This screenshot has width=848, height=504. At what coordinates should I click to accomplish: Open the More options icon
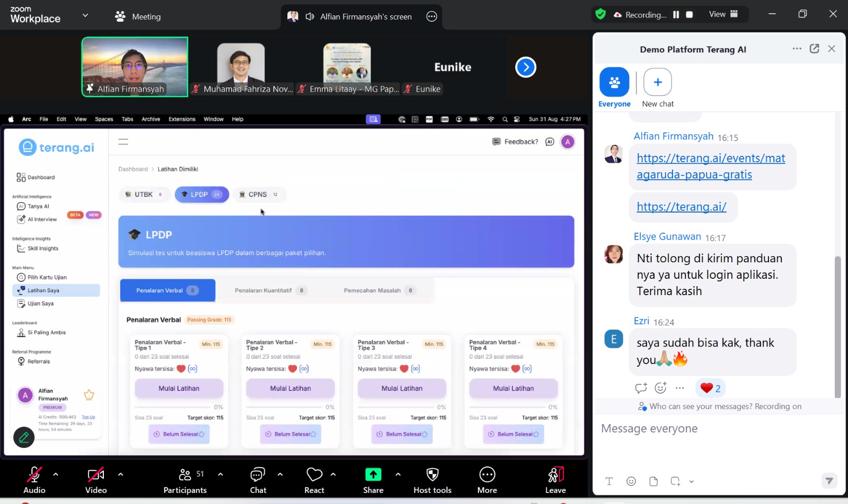click(x=487, y=474)
